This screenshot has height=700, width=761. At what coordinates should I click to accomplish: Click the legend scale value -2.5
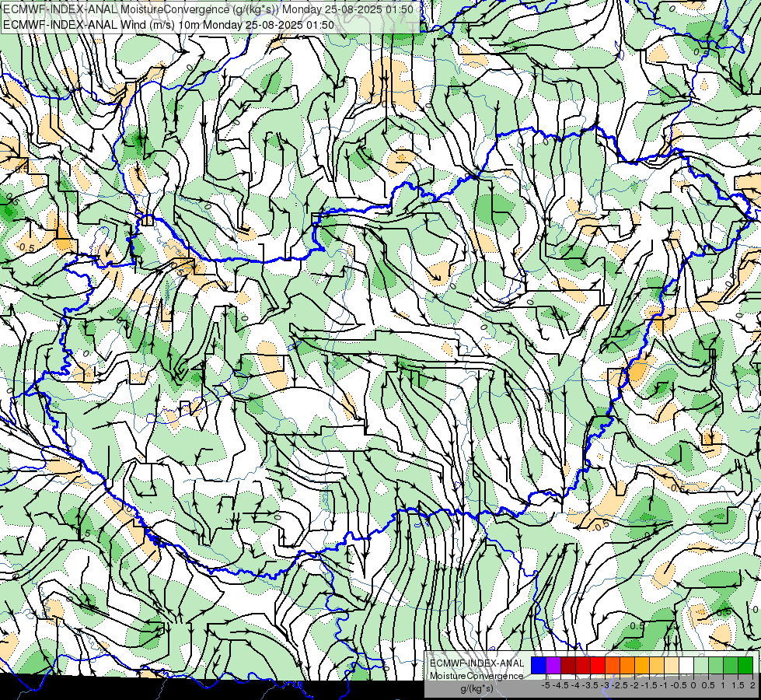[x=620, y=685]
